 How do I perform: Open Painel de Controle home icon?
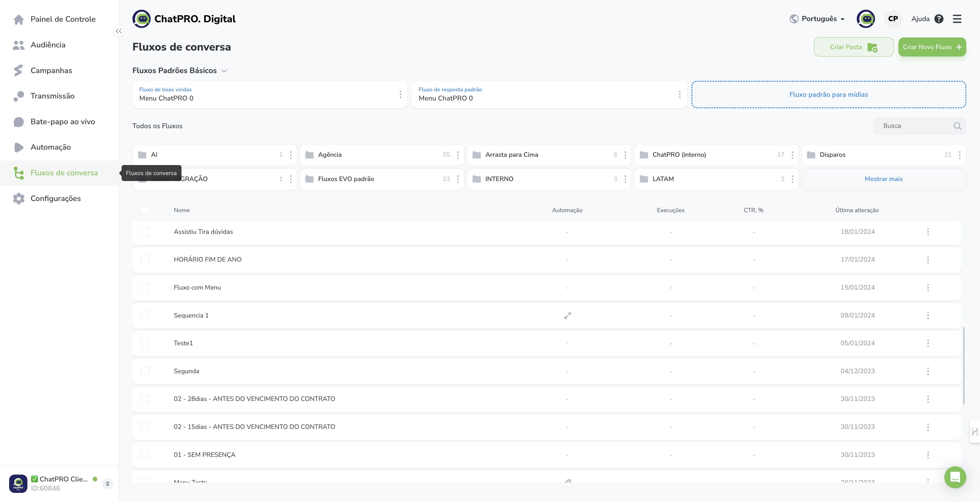18,19
